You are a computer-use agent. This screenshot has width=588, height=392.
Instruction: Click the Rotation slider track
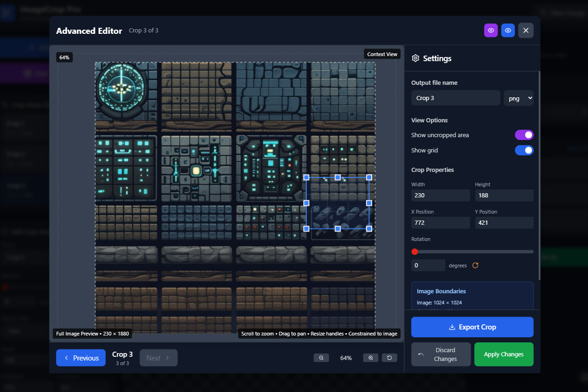coord(473,252)
